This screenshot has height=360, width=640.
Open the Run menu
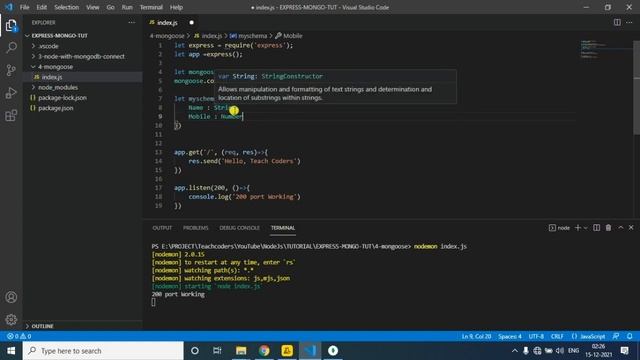(127, 7)
